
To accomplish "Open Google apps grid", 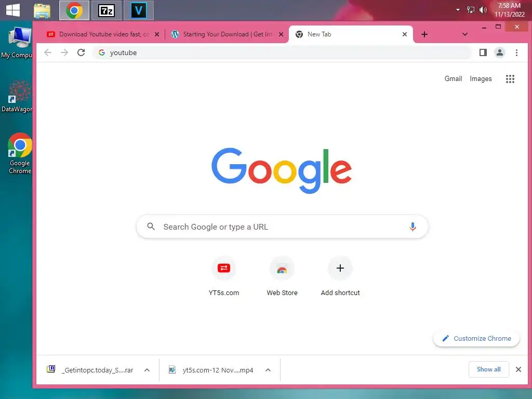I will [510, 79].
